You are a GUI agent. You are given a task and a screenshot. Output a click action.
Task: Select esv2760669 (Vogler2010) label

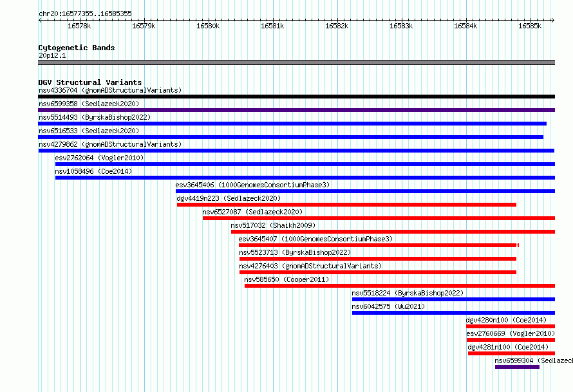[x=511, y=333]
